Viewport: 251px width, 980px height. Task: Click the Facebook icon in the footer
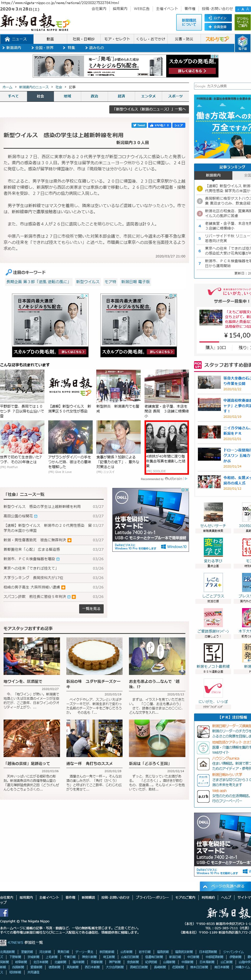point(4,913)
